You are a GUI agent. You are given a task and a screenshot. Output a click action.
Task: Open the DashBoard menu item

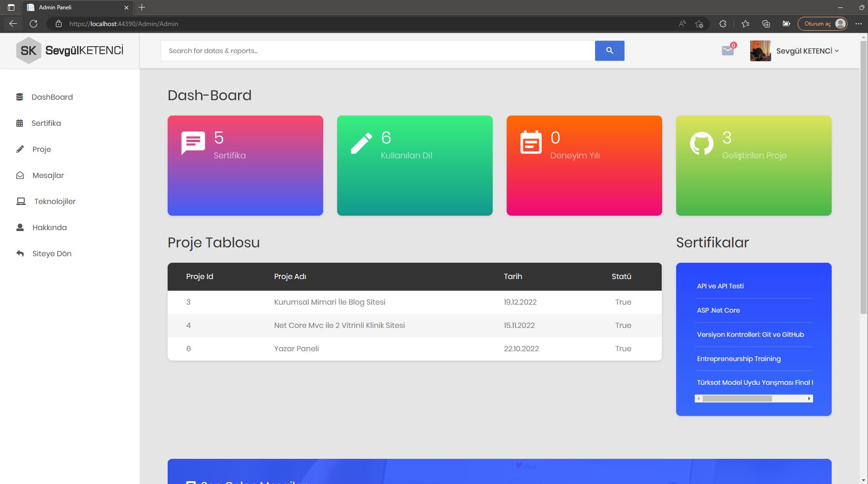pos(52,97)
